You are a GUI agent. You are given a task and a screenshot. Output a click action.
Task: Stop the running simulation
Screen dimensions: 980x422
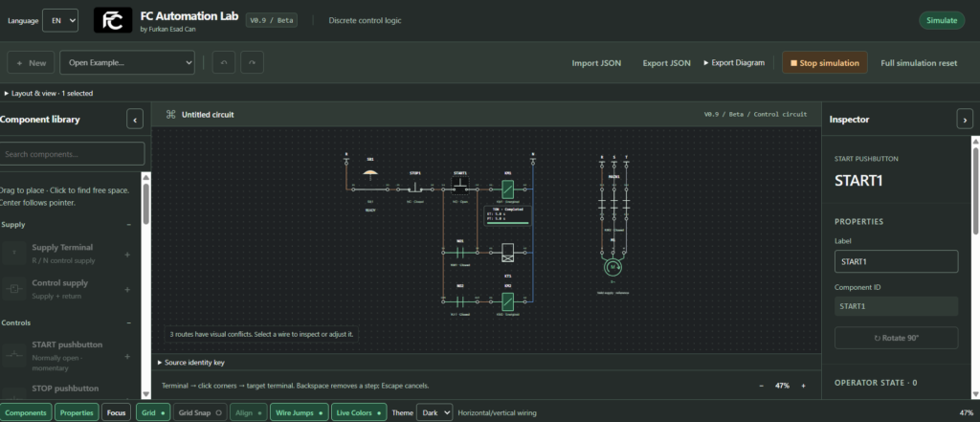pos(824,62)
